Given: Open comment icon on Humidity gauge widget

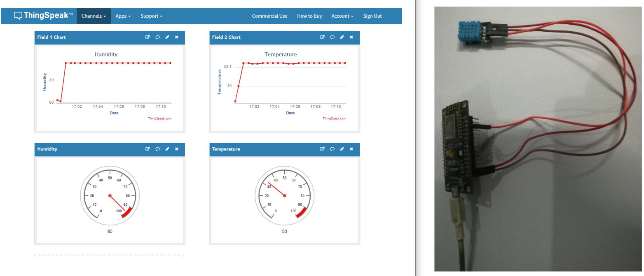Looking at the screenshot, I should tap(157, 149).
